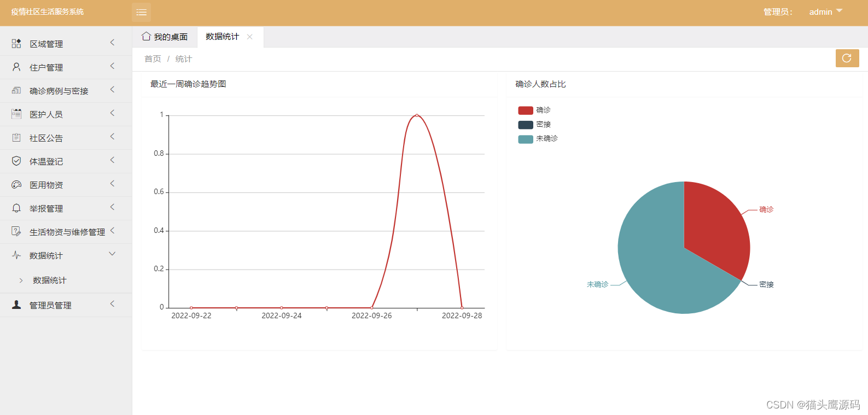Click the 社区公告 clipboard icon

16,137
